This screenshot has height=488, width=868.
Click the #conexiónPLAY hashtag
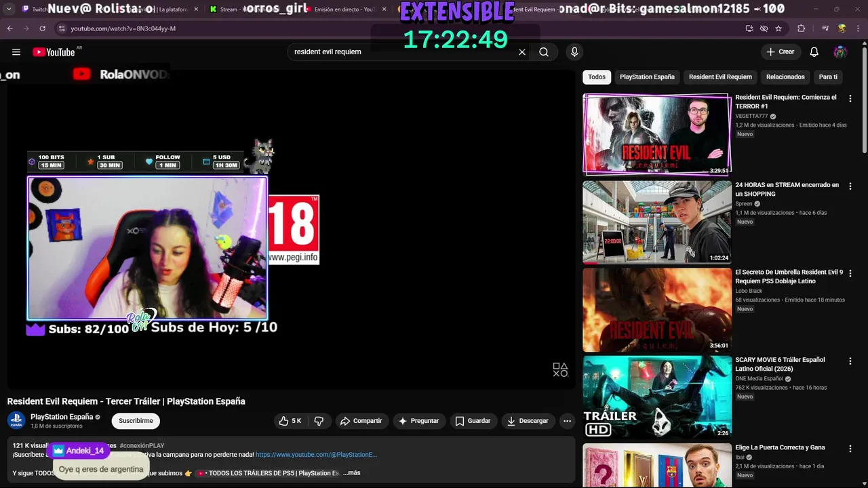[142, 445]
